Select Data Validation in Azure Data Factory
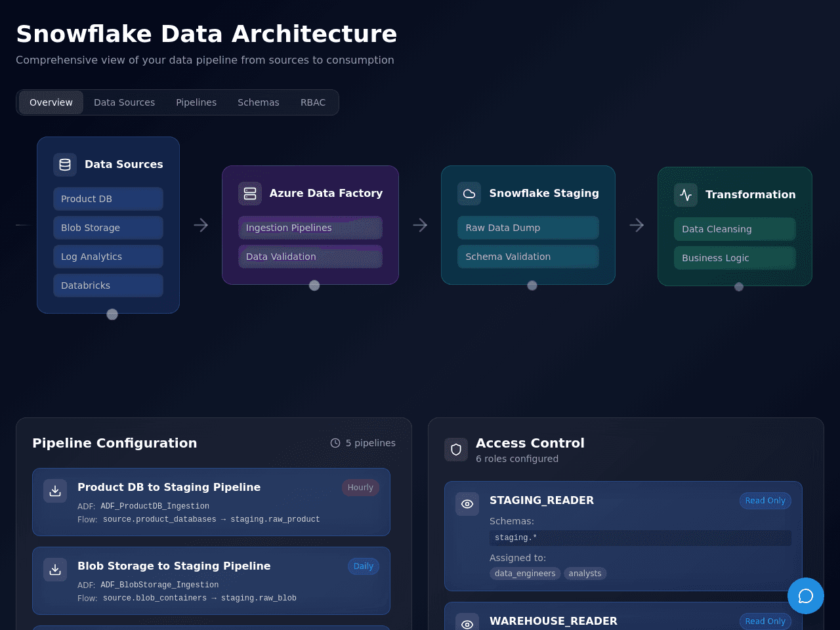 (x=310, y=257)
